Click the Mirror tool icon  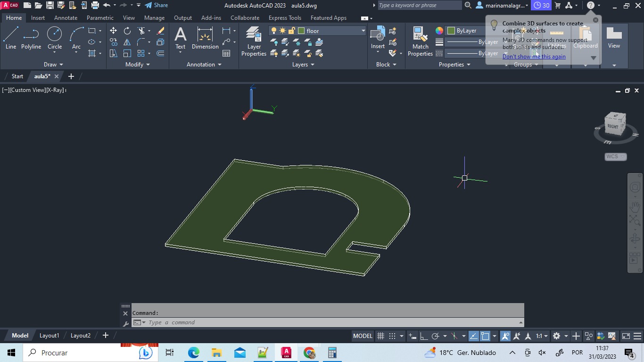coord(127,42)
